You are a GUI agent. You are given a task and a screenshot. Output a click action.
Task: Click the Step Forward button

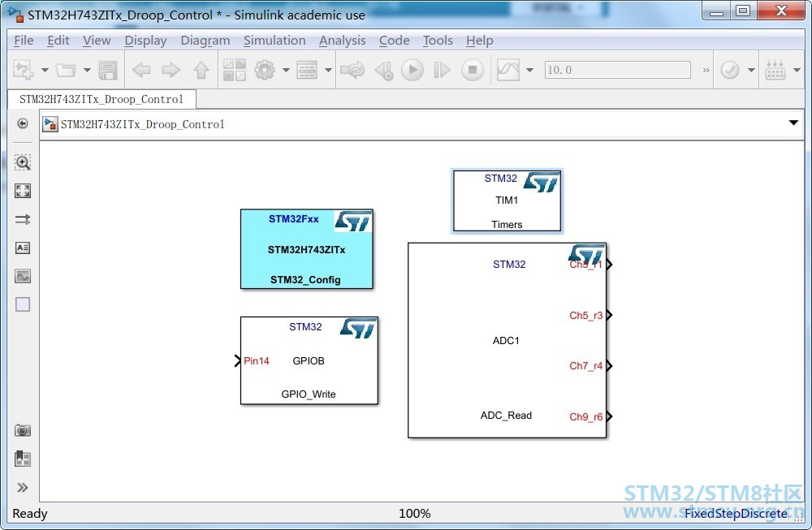pyautogui.click(x=442, y=70)
